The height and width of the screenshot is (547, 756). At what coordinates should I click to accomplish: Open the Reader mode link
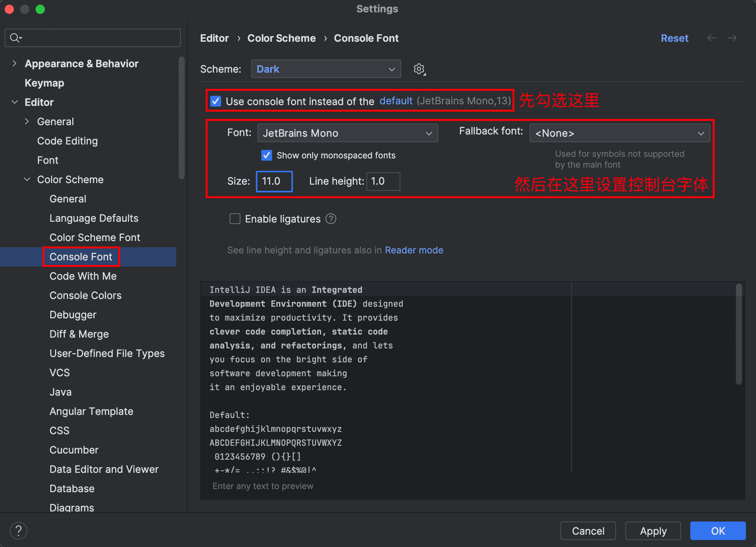[414, 250]
